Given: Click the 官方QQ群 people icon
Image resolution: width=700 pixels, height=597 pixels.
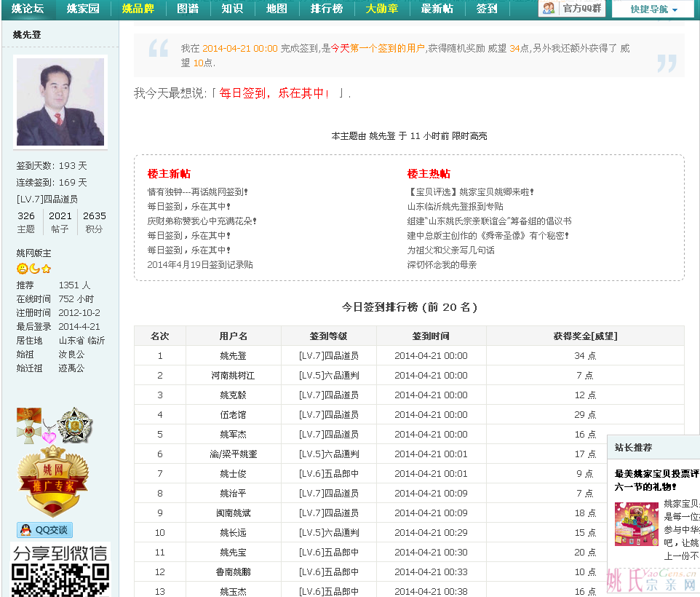Looking at the screenshot, I should 549,9.
